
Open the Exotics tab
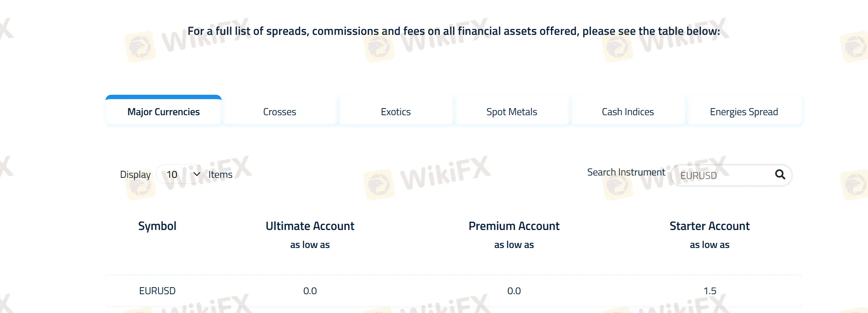(396, 112)
